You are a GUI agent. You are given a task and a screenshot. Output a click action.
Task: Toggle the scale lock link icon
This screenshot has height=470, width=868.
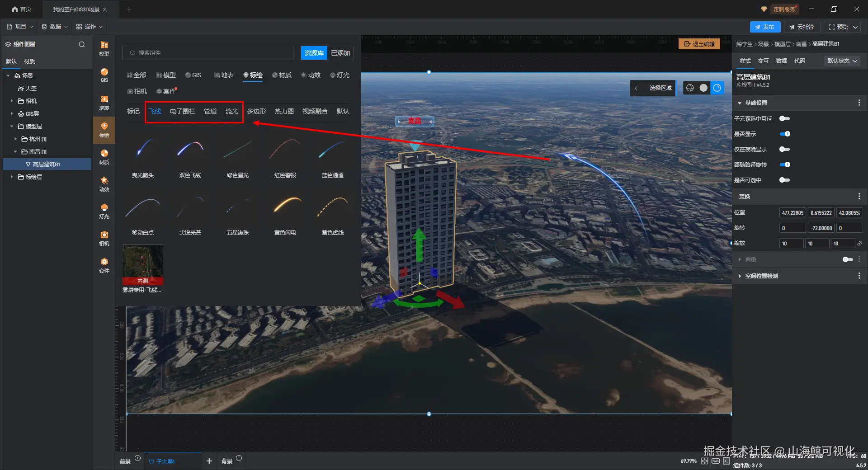(x=860, y=243)
